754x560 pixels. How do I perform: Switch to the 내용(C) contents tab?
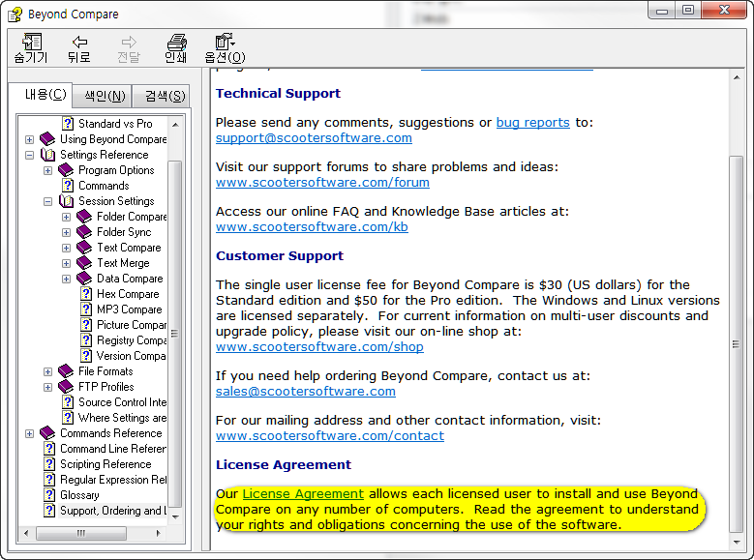pos(42,94)
